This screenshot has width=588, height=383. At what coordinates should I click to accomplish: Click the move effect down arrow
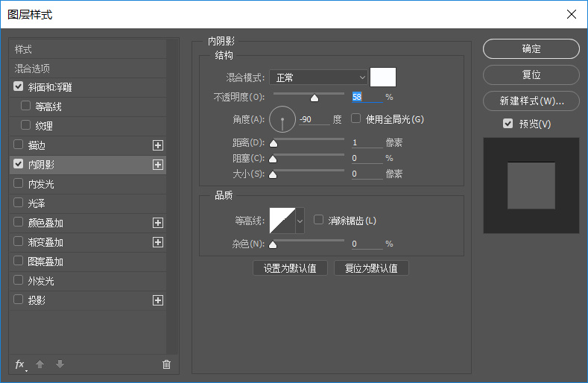(x=60, y=364)
